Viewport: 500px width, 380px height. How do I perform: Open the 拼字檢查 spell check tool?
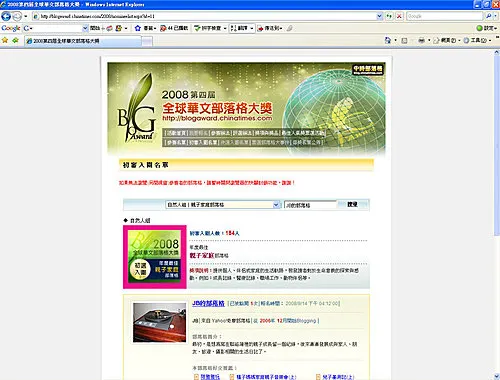click(x=210, y=28)
